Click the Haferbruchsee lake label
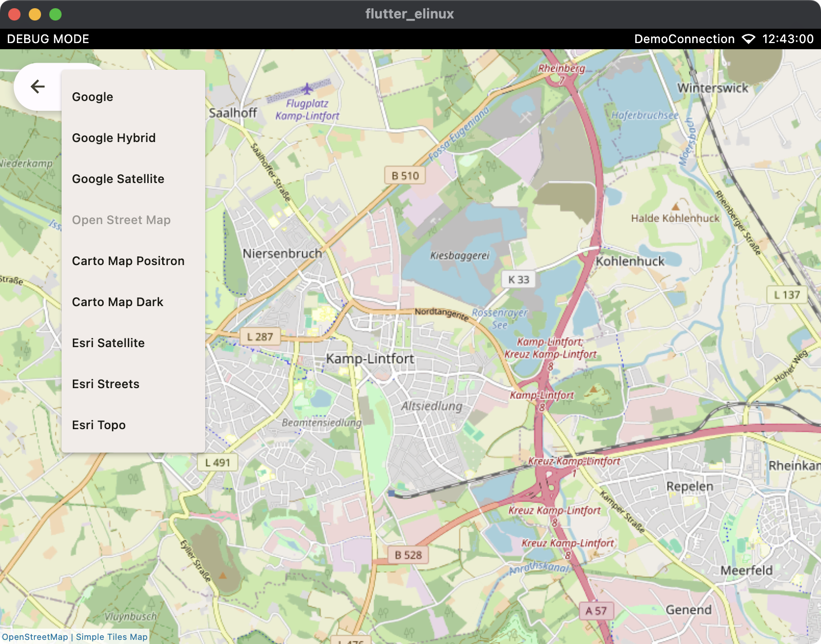The image size is (821, 644). 645,115
